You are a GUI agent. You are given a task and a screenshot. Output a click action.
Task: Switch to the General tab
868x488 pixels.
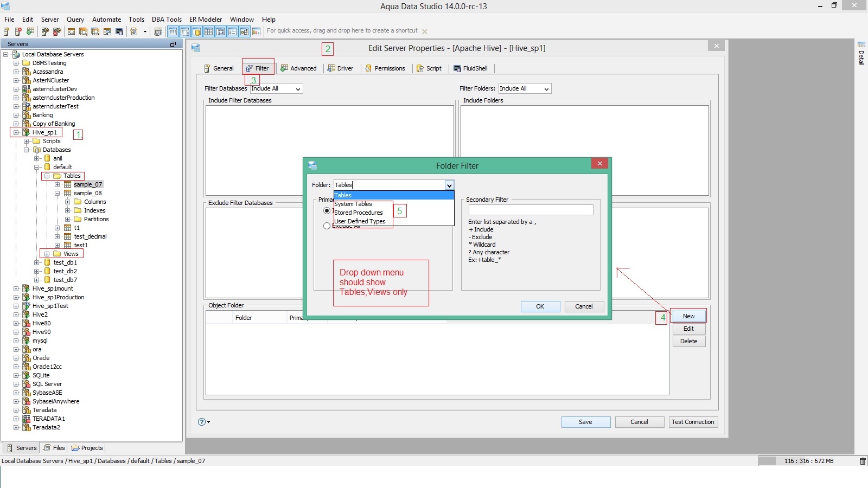pyautogui.click(x=219, y=68)
